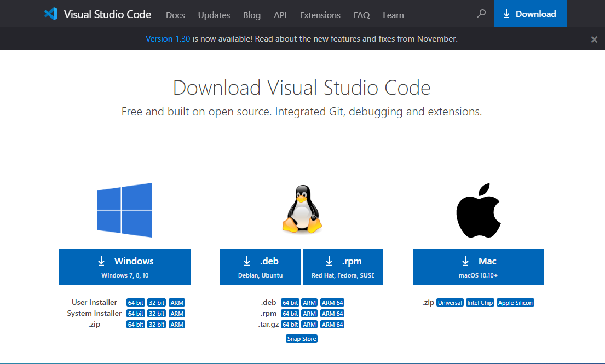Dismiss the version banner with X icon
The height and width of the screenshot is (364, 605).
click(594, 39)
